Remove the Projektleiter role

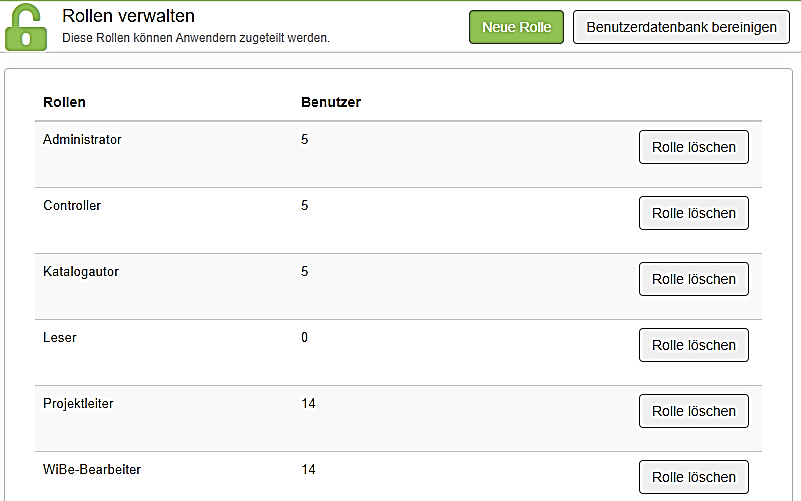[x=693, y=411]
